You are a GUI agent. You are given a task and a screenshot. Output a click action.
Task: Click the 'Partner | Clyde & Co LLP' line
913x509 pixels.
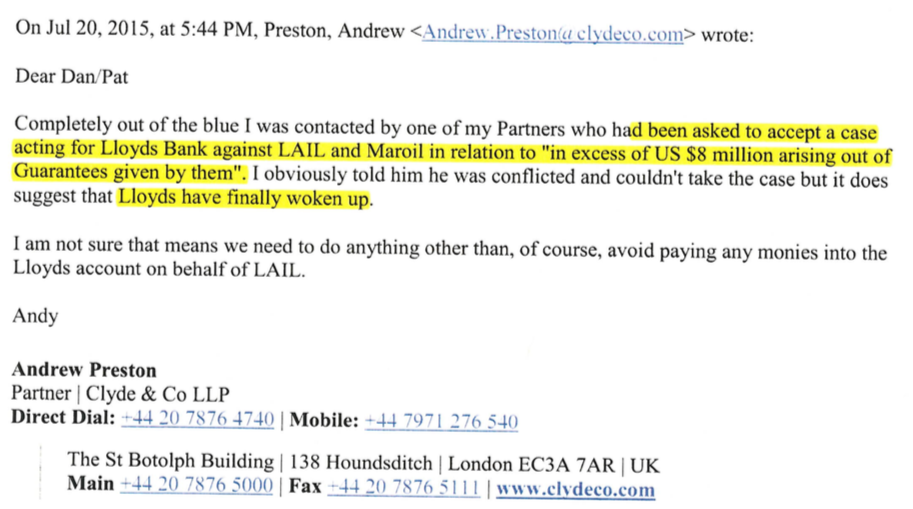coord(121,394)
